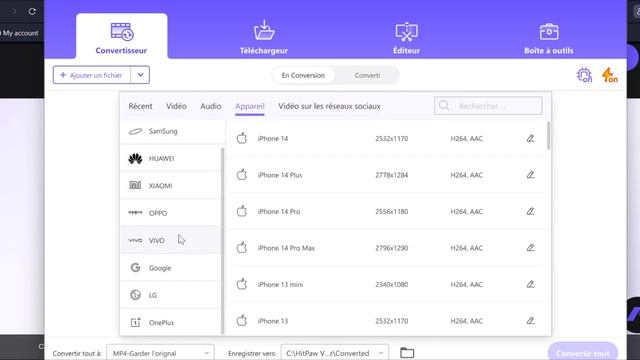Select the En Conversion toggle
Screen dimensions: 640x360
coord(303,76)
